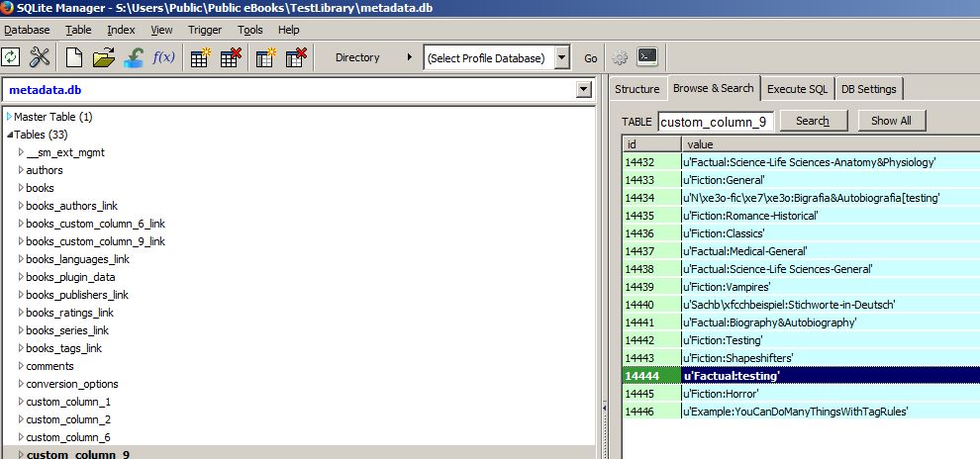Click the TABLE name field custom_column_9
This screenshot has height=459, width=980.
click(716, 122)
